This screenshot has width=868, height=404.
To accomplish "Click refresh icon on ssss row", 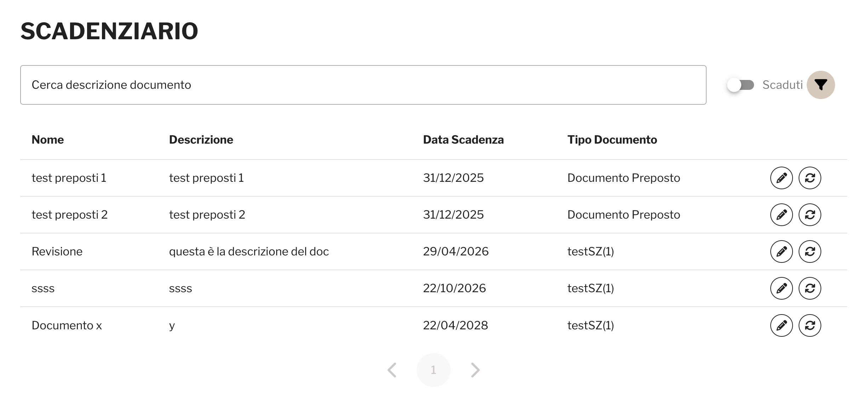I will pos(810,288).
